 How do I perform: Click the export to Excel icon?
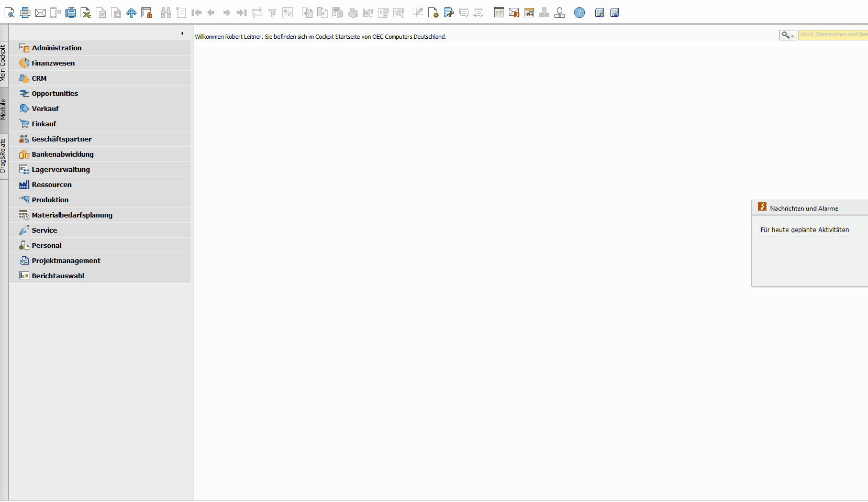coord(86,13)
